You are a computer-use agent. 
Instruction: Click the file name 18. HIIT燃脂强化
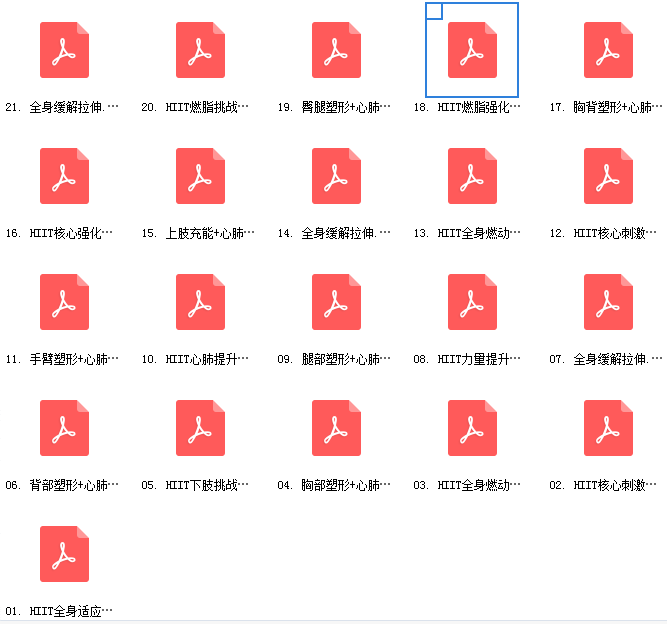[467, 107]
